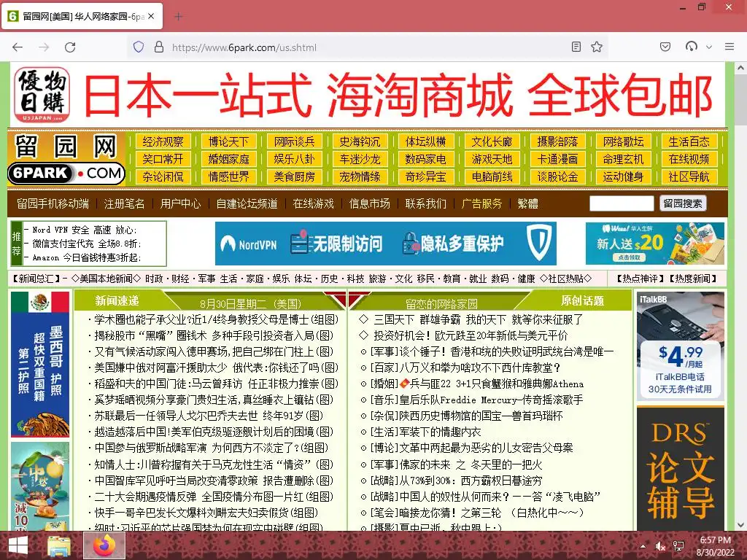This screenshot has height=560, width=747.
Task: Reload the current page
Action: 70,47
